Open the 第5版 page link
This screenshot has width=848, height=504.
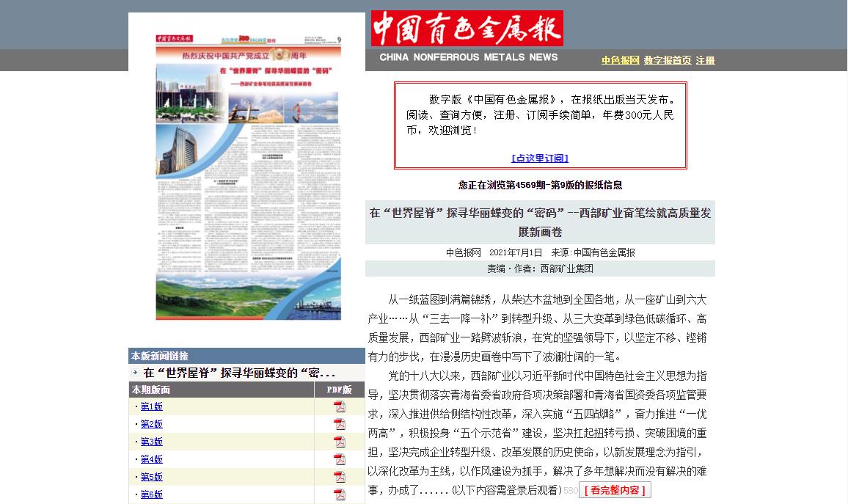click(x=151, y=476)
